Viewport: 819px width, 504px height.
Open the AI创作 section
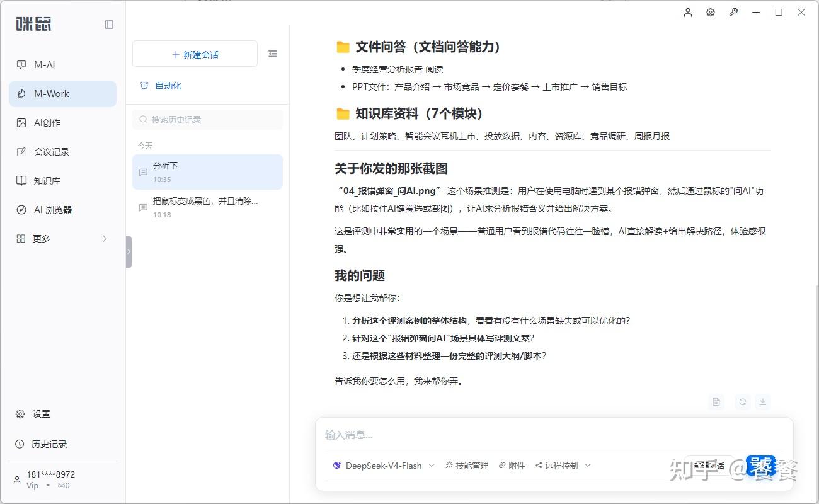(x=62, y=123)
